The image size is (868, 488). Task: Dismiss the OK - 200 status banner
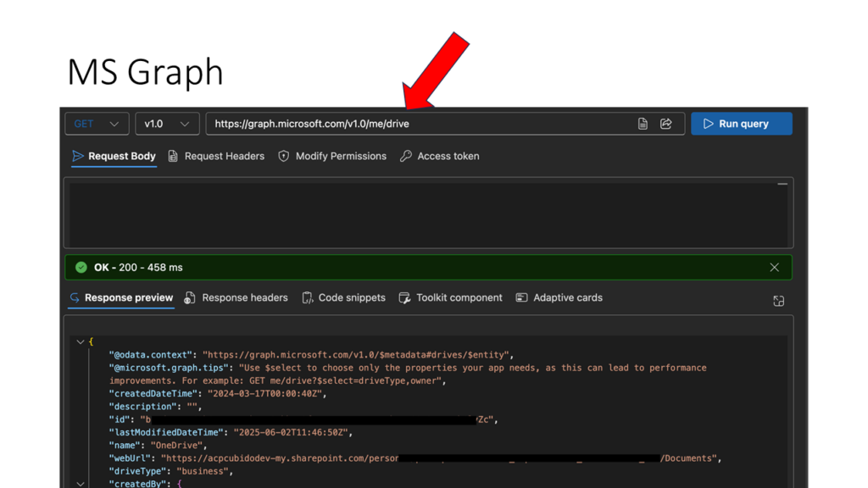[774, 267]
